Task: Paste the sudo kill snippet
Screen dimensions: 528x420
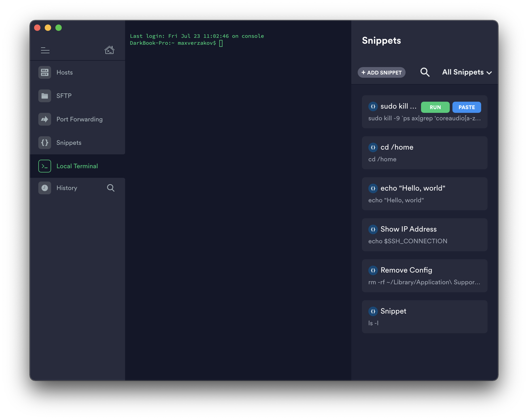Action: pos(467,107)
